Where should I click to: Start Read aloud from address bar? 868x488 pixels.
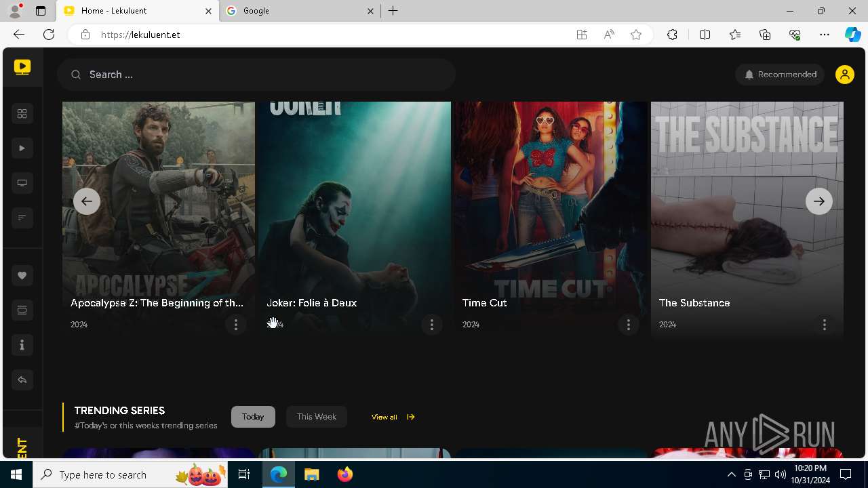(x=609, y=35)
